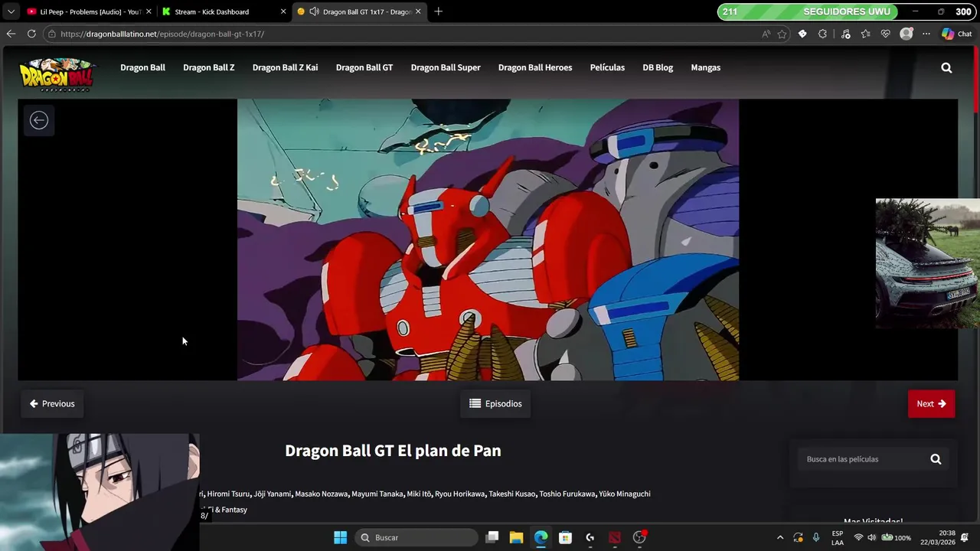980x551 pixels.
Task: Click the Previous episode button
Action: 52,403
